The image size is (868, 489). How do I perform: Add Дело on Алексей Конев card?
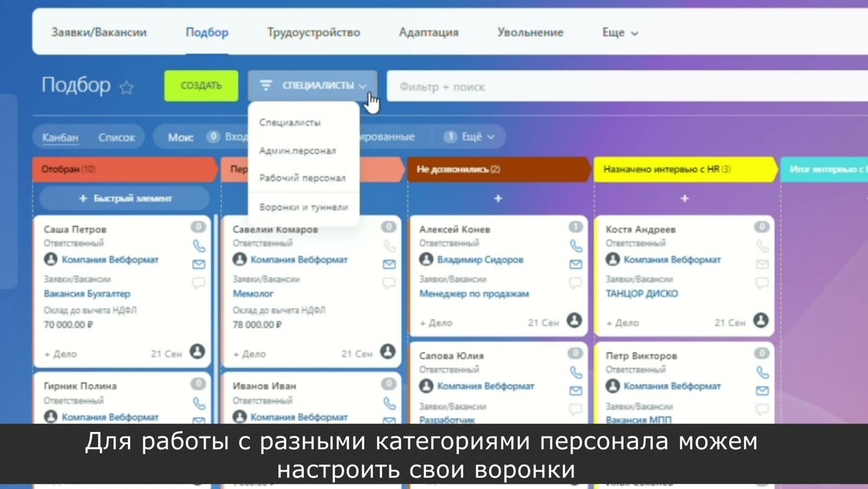pyautogui.click(x=436, y=323)
